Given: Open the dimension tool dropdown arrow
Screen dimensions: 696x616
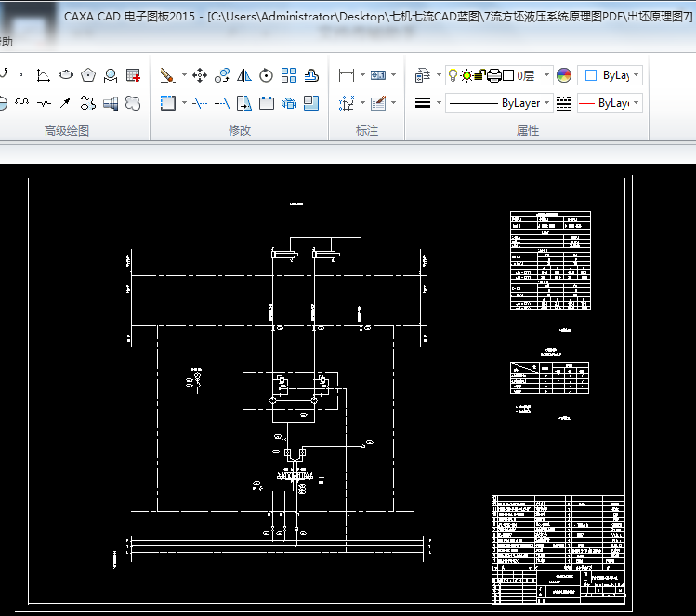Looking at the screenshot, I should pos(361,75).
